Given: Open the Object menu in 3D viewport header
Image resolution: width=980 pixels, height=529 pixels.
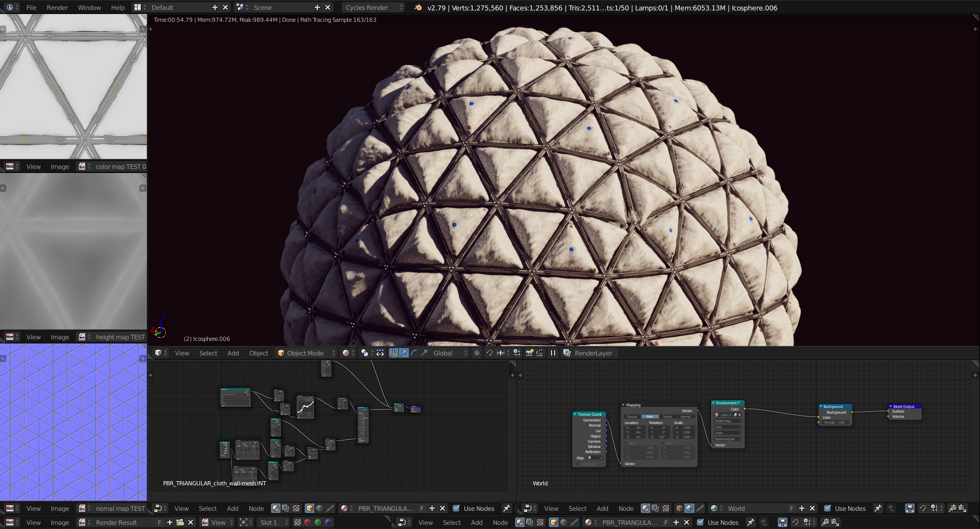Looking at the screenshot, I should 258,353.
